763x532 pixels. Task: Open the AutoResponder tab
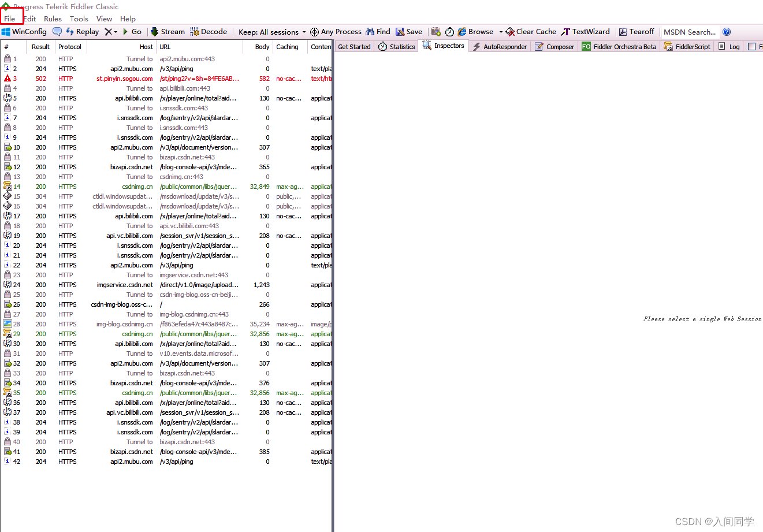(x=500, y=47)
